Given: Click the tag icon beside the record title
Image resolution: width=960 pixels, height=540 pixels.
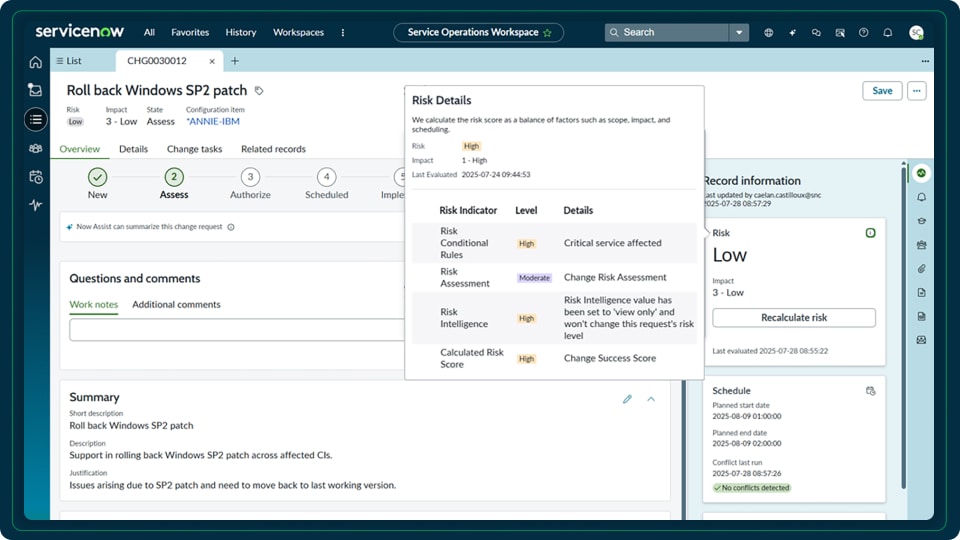Looking at the screenshot, I should pyautogui.click(x=259, y=91).
